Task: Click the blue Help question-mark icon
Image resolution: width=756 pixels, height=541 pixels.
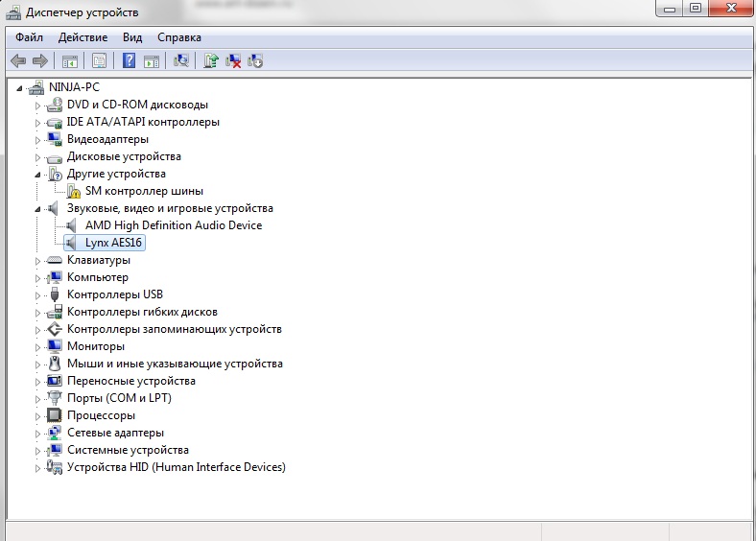Action: (129, 60)
